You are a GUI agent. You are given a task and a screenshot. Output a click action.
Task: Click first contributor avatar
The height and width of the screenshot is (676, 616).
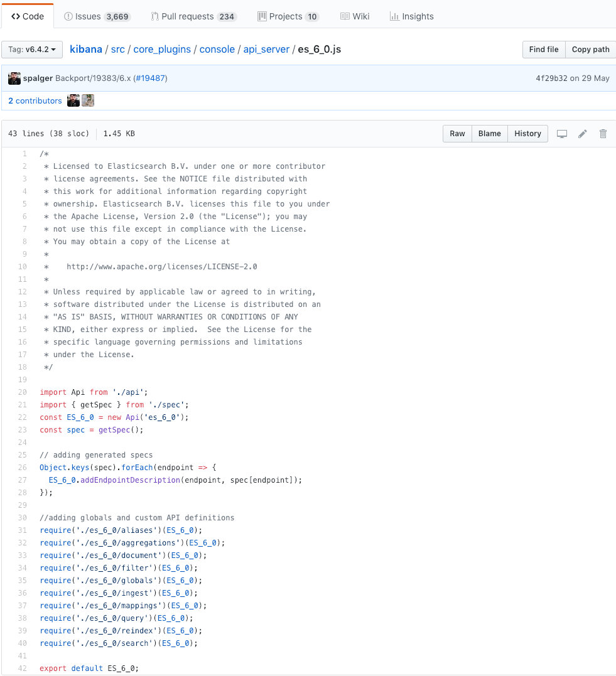pos(73,100)
